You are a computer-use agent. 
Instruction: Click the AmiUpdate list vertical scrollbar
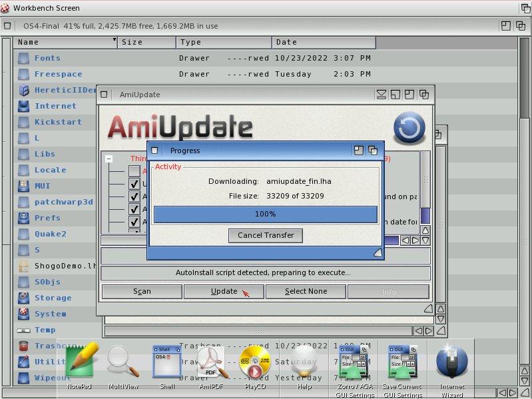(x=425, y=188)
